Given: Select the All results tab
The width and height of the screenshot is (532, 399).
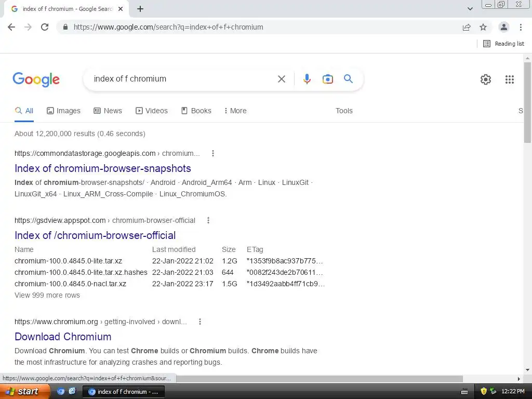Looking at the screenshot, I should [24, 111].
